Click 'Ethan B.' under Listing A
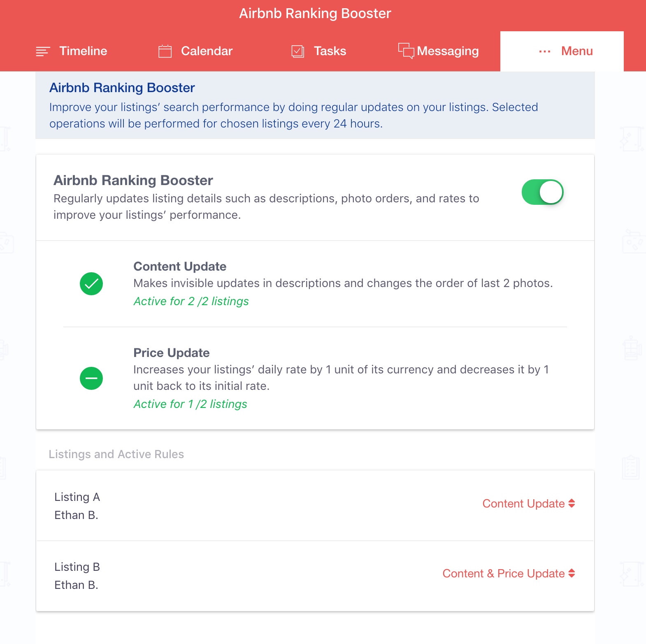Screen dimensions: 646x644 click(x=76, y=515)
